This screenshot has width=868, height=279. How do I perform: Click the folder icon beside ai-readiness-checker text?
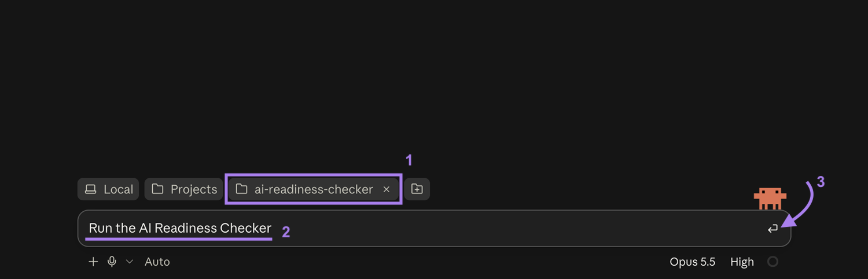[241, 189]
